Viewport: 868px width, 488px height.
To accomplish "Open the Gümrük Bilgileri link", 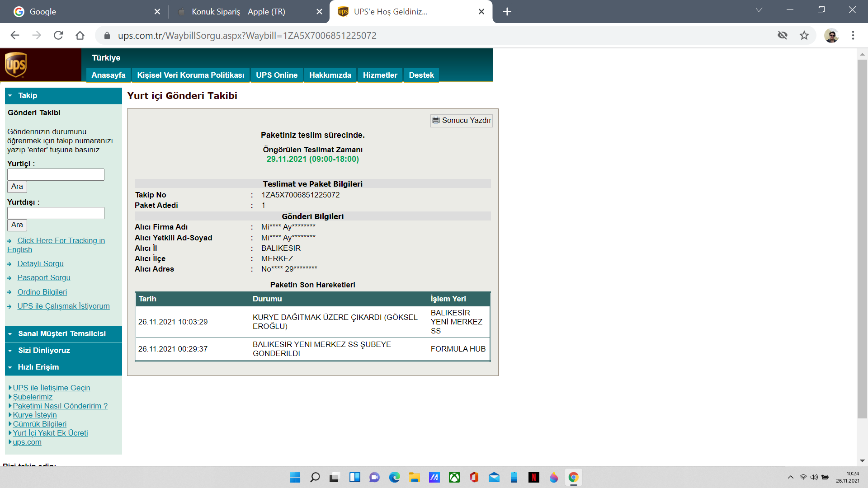I will 39,424.
